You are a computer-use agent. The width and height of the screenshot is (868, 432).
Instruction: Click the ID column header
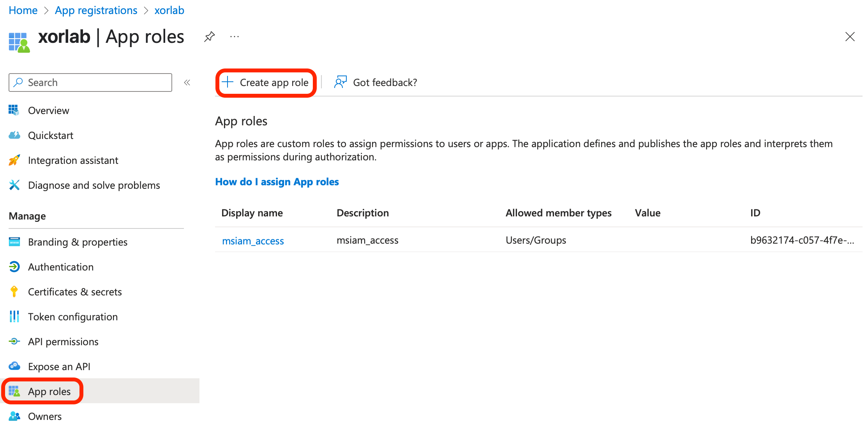point(755,213)
